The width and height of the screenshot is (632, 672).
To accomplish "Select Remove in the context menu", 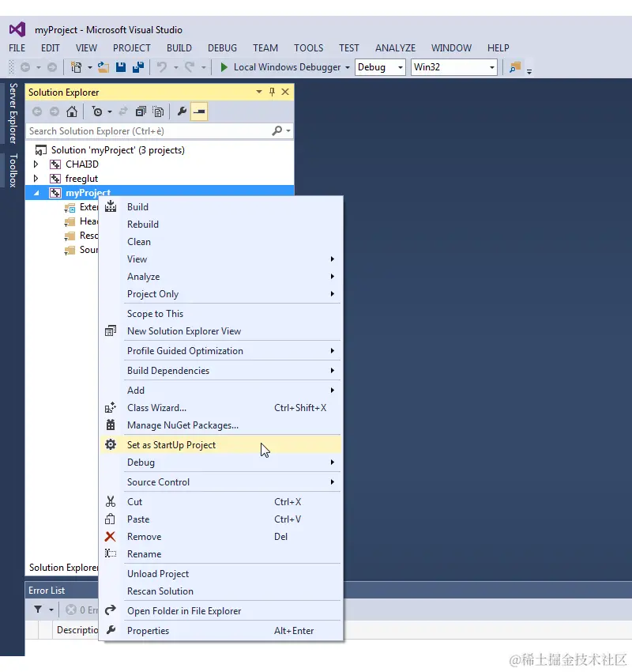I will click(x=220, y=537).
